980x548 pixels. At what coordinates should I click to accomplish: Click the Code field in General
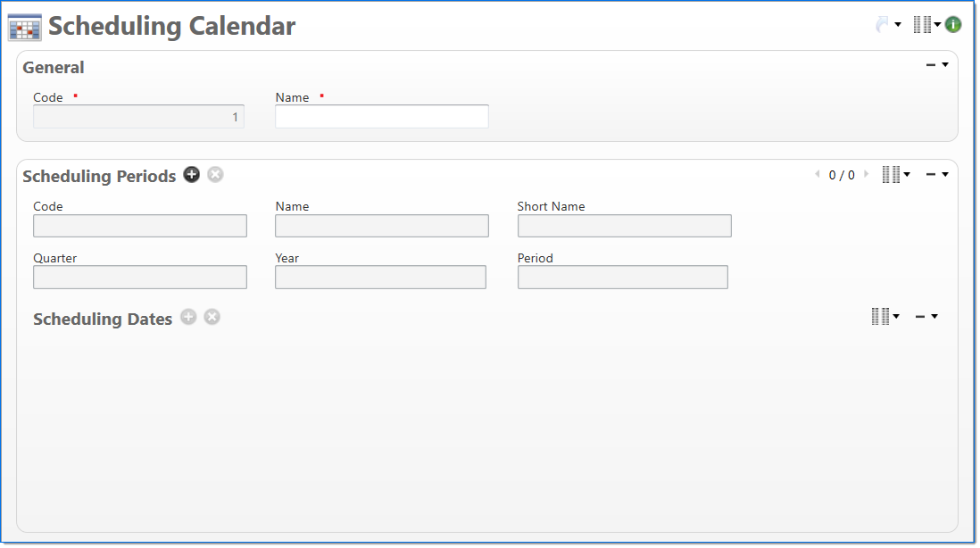click(138, 117)
